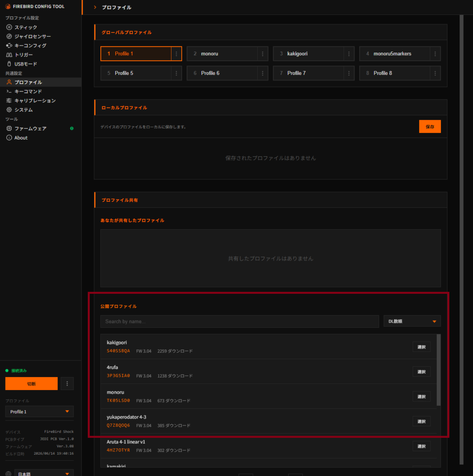Click the profile person icon
The height and width of the screenshot is (476, 473).
[9, 82]
